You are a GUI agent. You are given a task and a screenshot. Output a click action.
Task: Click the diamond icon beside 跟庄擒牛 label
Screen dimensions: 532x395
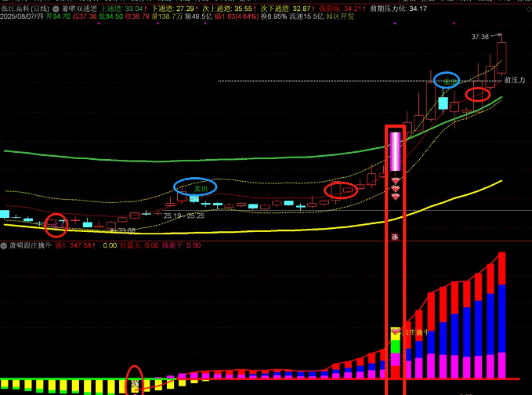(395, 332)
